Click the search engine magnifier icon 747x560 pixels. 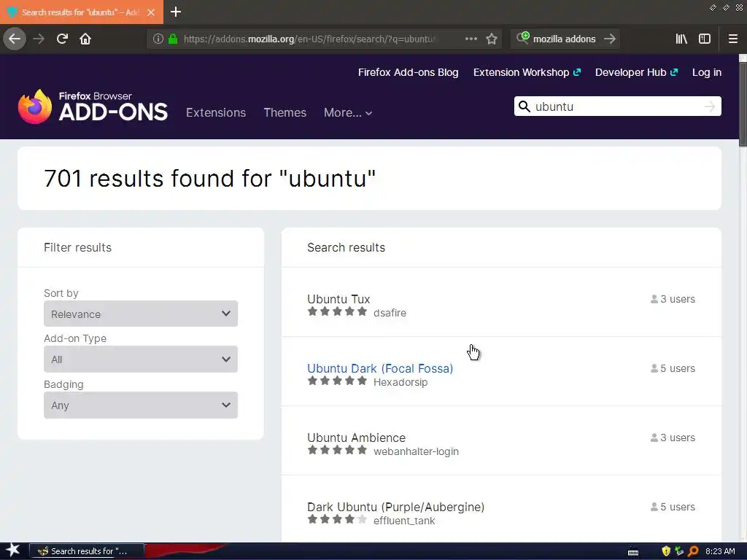522,38
